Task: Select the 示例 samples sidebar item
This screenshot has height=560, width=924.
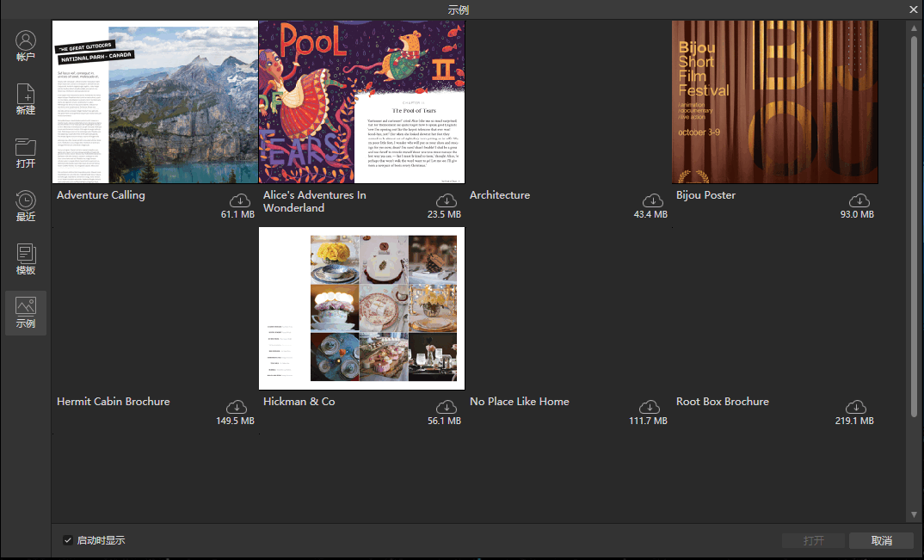Action: (26, 313)
